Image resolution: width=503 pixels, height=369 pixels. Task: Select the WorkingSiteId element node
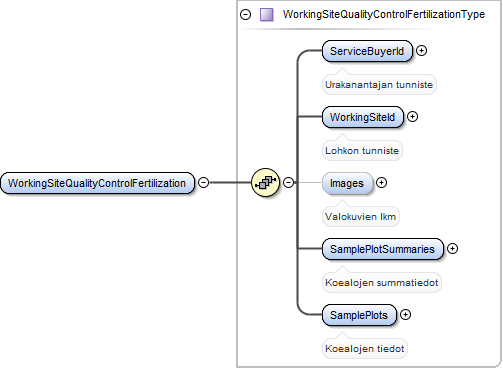tap(363, 117)
